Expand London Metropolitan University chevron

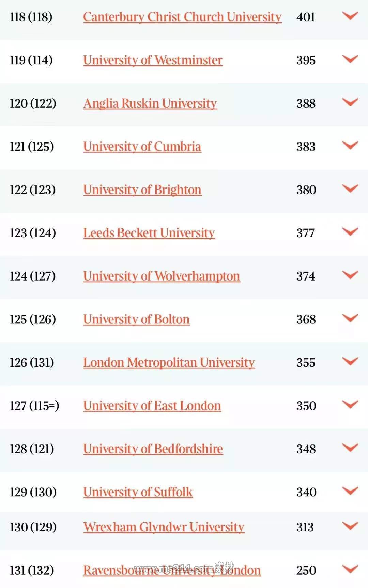(350, 361)
